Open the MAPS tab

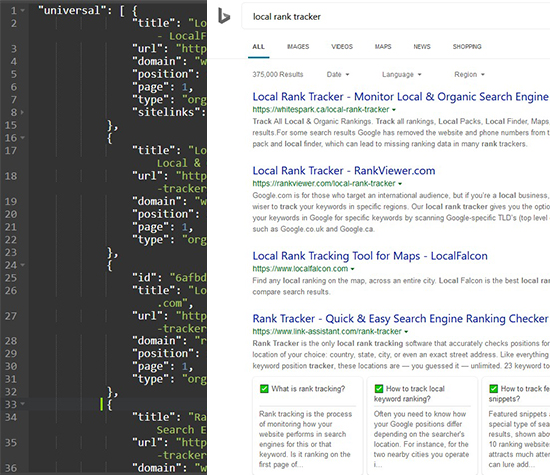click(383, 47)
